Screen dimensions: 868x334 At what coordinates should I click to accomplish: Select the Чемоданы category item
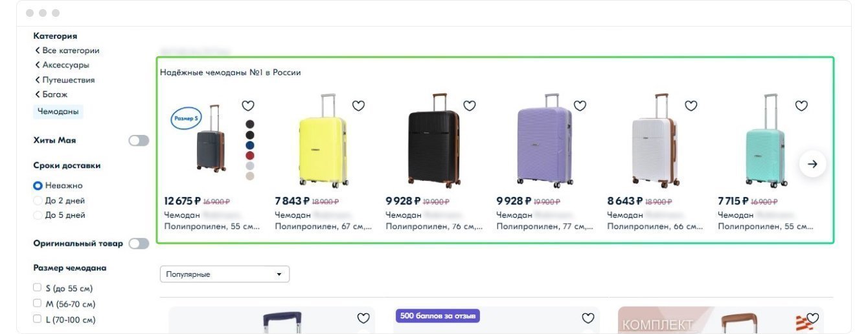click(58, 112)
